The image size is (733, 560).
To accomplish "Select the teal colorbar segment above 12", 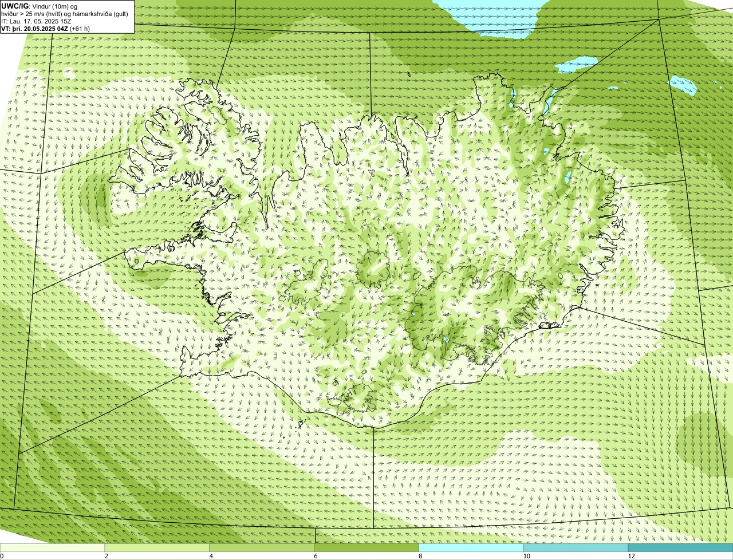I will pyautogui.click(x=681, y=547).
